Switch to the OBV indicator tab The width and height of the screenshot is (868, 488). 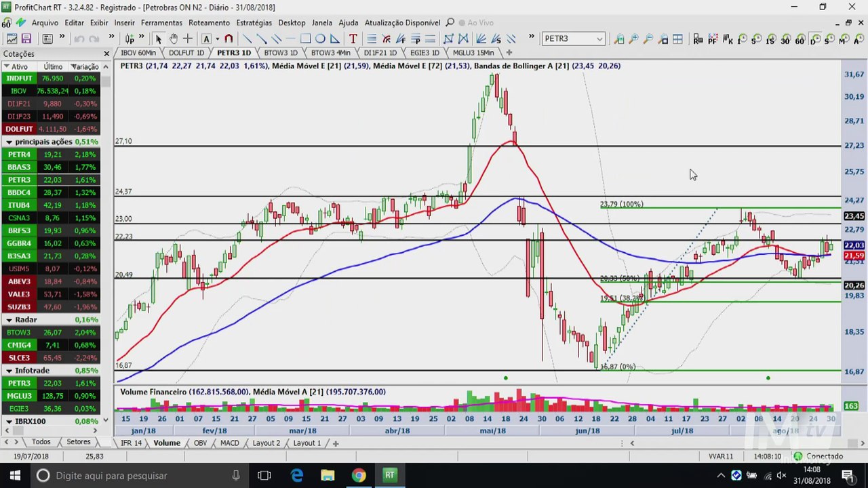[200, 443]
